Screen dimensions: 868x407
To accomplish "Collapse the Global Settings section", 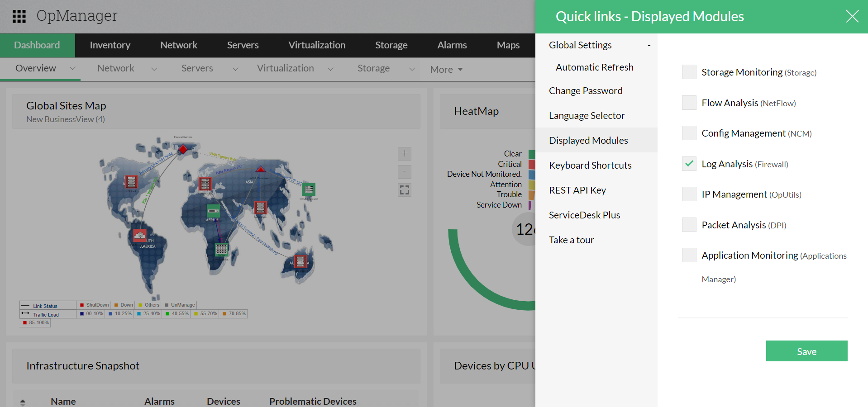I will pyautogui.click(x=649, y=45).
